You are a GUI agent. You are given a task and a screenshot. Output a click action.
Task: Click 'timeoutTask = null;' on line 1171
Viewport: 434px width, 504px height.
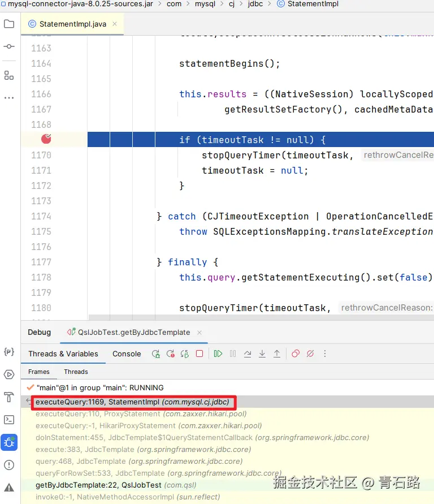pos(255,170)
